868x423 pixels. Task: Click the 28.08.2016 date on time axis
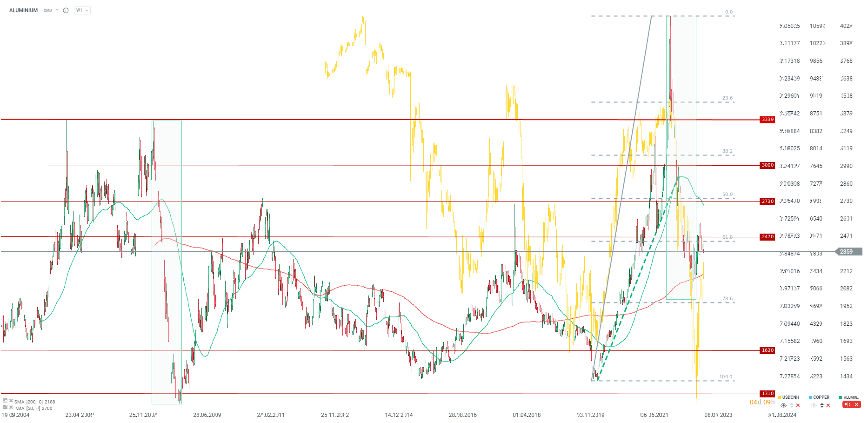click(x=462, y=415)
